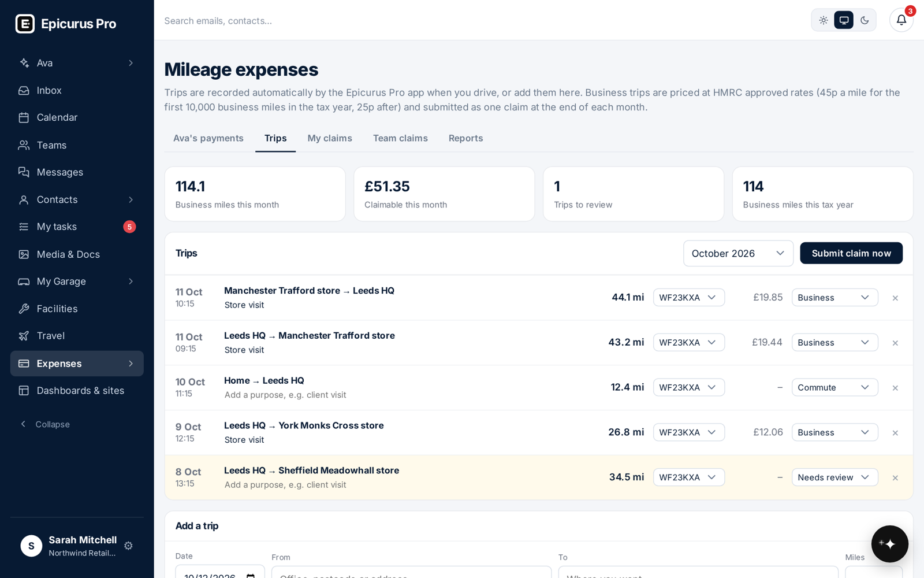Open account settings gear icon
Screen dimensions: 924x578
pyautogui.click(x=128, y=546)
